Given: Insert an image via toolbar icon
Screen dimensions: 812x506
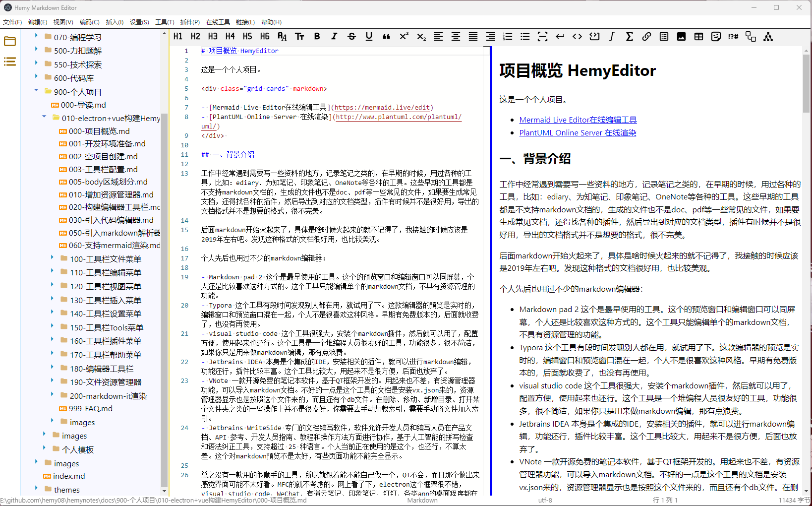Looking at the screenshot, I should pos(681,36).
